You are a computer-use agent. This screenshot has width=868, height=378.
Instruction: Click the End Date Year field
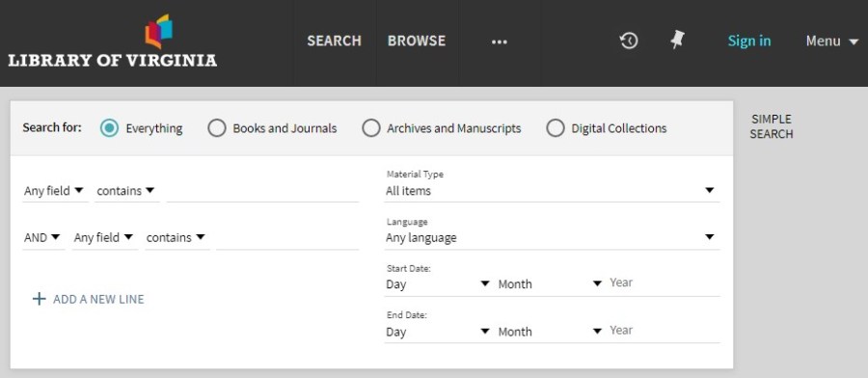664,331
